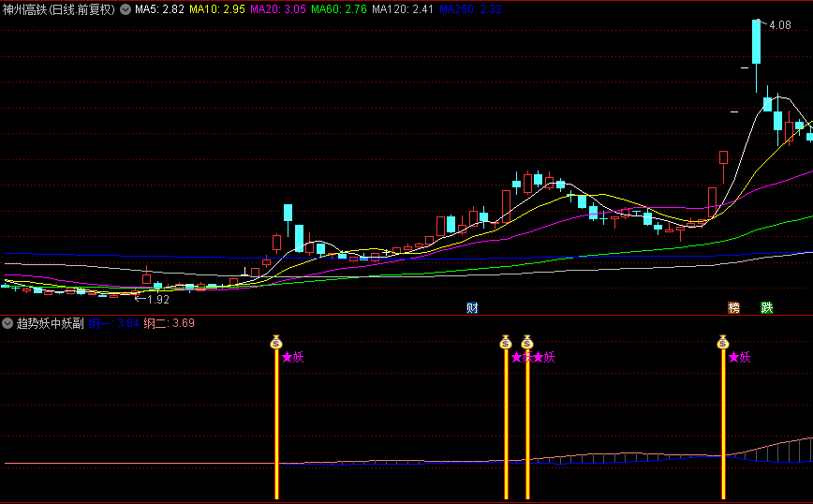Click the MA120: 2.41 label
The width and height of the screenshot is (813, 504).
403,9
